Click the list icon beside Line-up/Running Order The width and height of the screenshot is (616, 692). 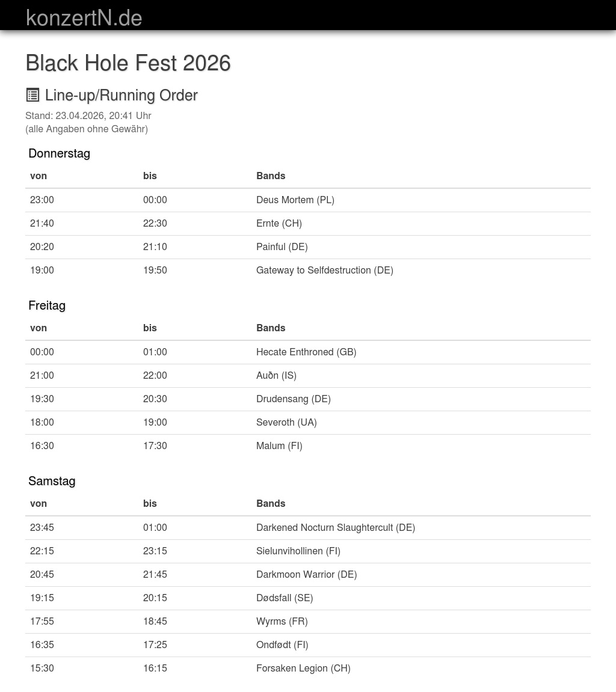[32, 95]
